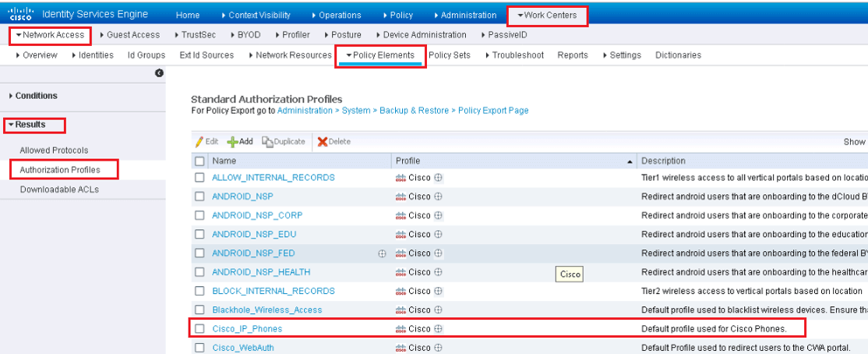Open the Ext Id Sources tab
Viewport: 868px width, 354px height.
[x=206, y=55]
